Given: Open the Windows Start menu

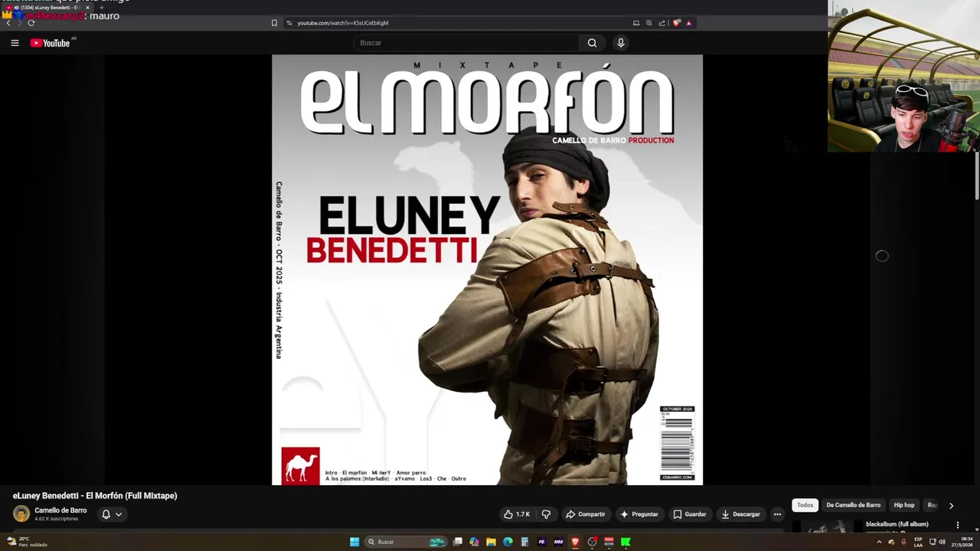Looking at the screenshot, I should pos(354,542).
